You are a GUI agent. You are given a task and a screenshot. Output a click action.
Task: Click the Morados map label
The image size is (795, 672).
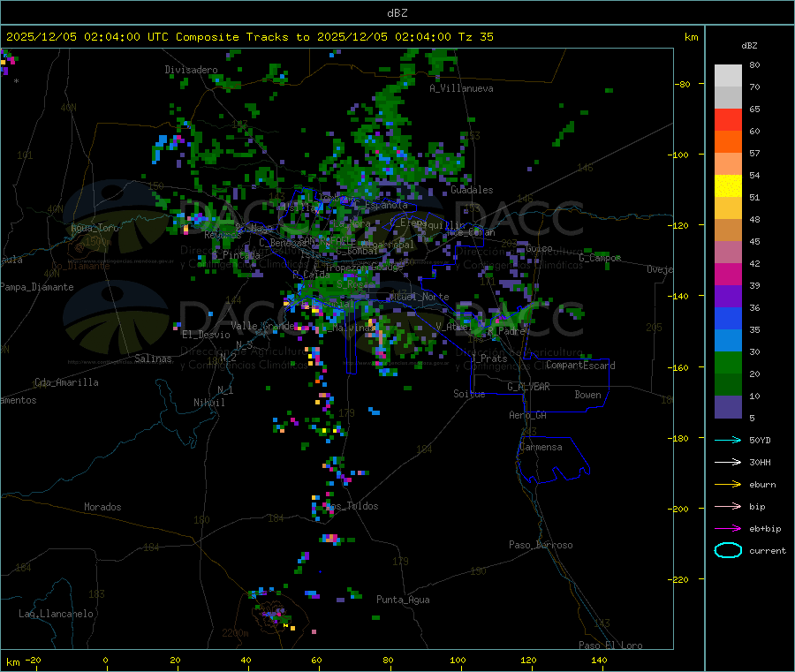(x=102, y=507)
